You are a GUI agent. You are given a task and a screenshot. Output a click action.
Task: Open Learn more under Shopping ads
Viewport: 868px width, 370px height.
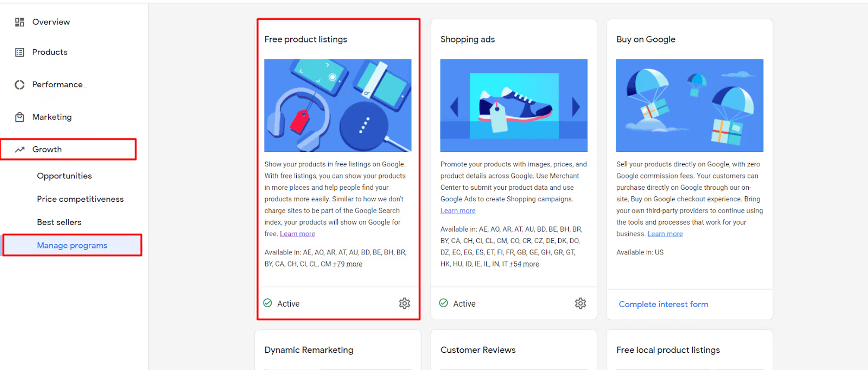pyautogui.click(x=458, y=211)
